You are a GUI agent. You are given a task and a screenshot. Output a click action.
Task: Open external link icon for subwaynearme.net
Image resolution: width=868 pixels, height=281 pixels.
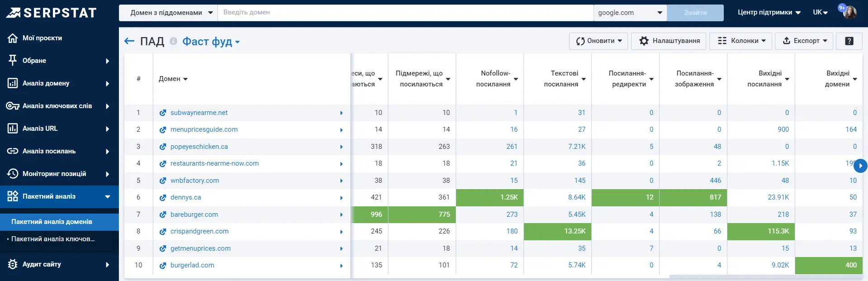163,113
